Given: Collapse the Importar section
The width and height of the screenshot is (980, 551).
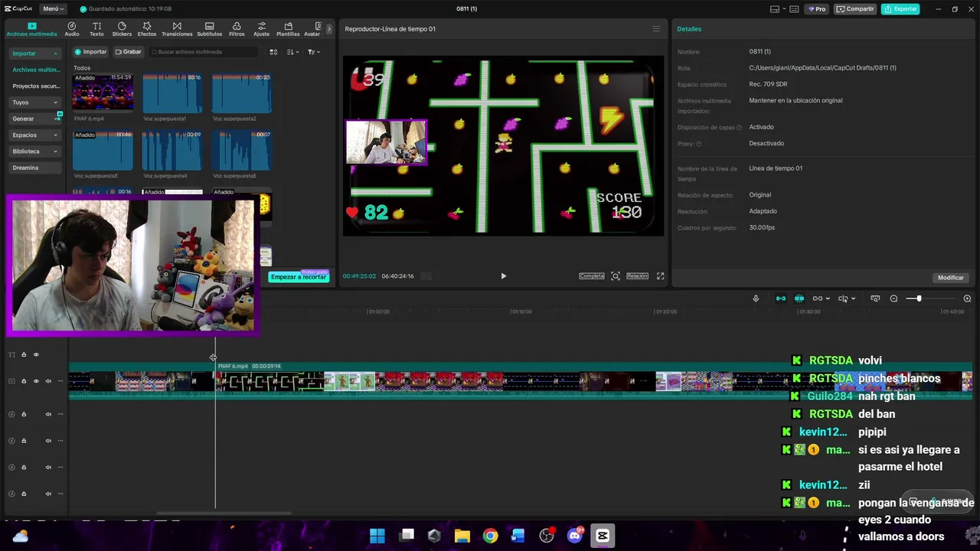Looking at the screenshot, I should coord(35,54).
